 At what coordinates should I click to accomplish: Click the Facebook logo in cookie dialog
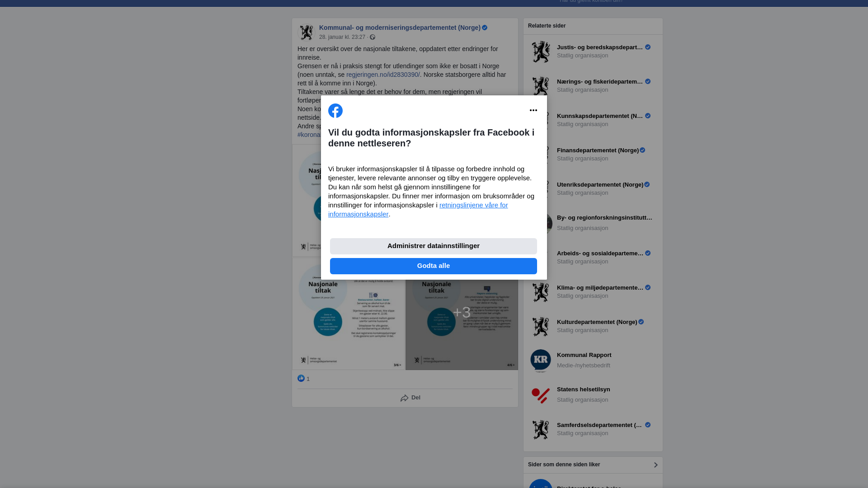(x=335, y=111)
